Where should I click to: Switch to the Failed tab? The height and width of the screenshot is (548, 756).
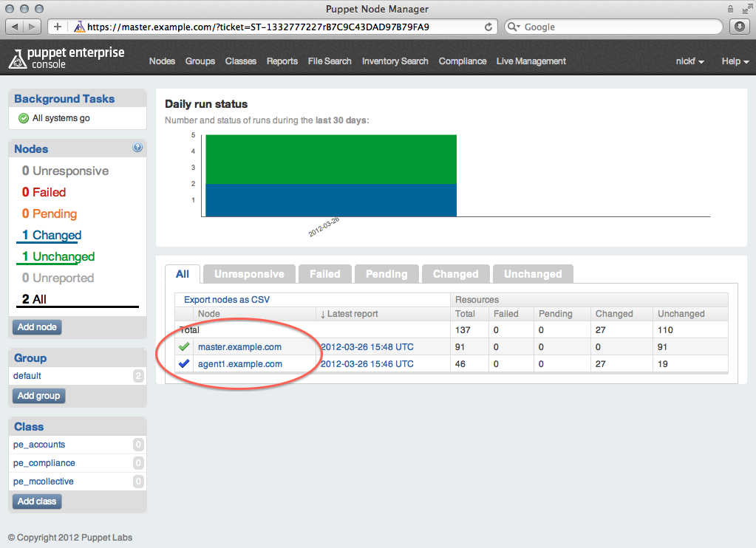tap(324, 274)
